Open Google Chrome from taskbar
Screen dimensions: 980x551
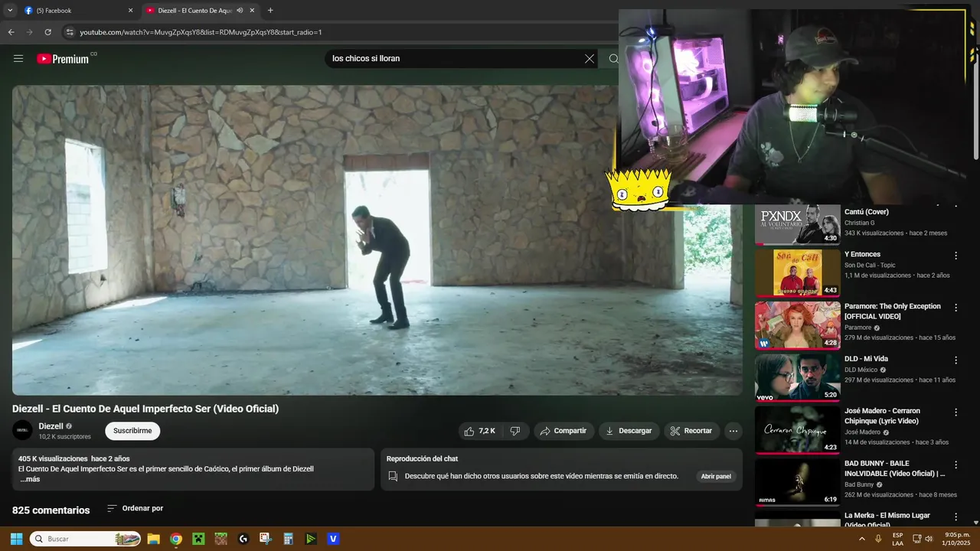tap(176, 539)
